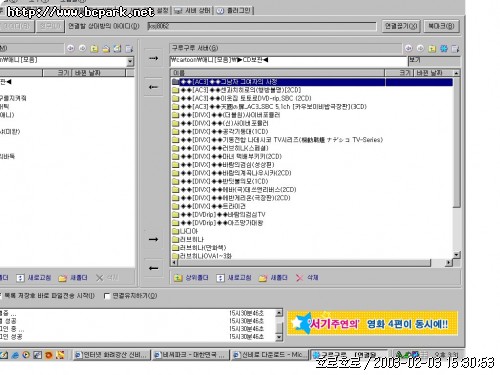Click the 연결끊기 button
This screenshot has height=375, width=500.
401,26
